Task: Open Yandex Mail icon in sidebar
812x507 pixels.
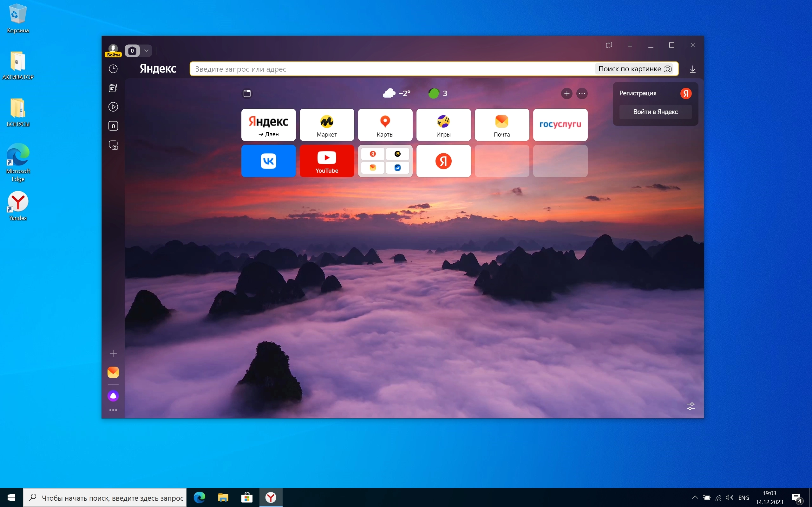Action: [113, 372]
